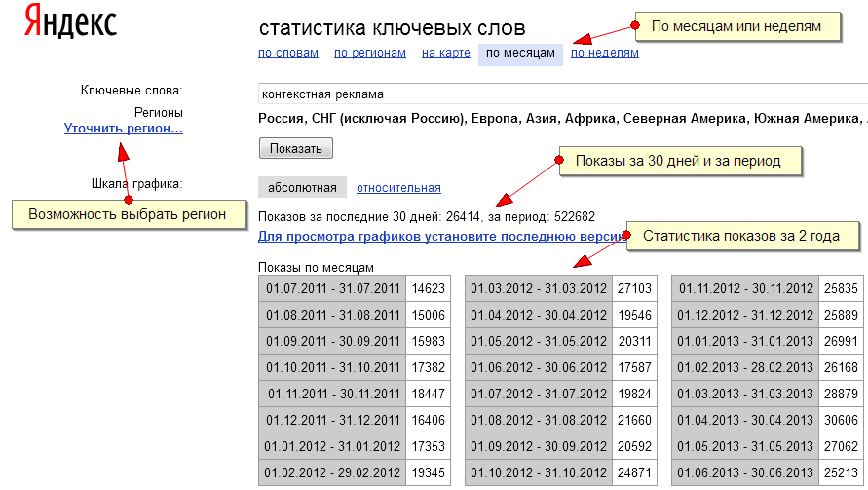Viewport: 868px width, 490px height.
Task: Select period '01.01.2013 - 31.01.2013' cell
Action: (x=745, y=341)
